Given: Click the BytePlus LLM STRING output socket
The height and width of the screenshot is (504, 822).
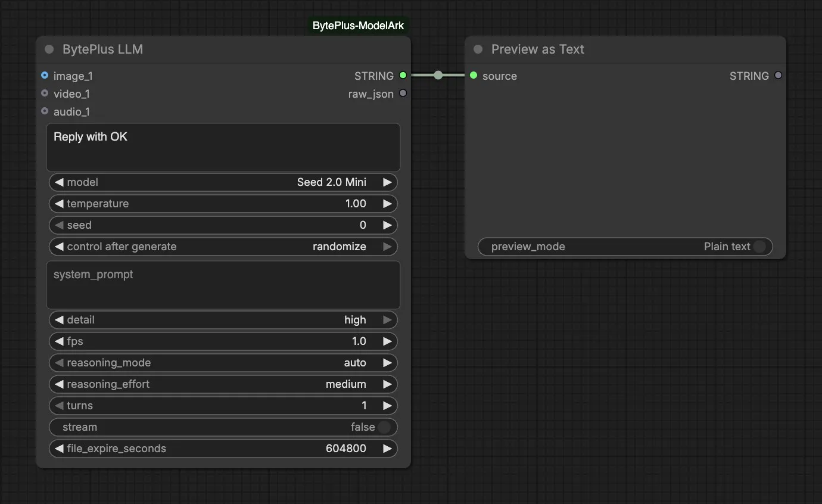Looking at the screenshot, I should click(403, 76).
